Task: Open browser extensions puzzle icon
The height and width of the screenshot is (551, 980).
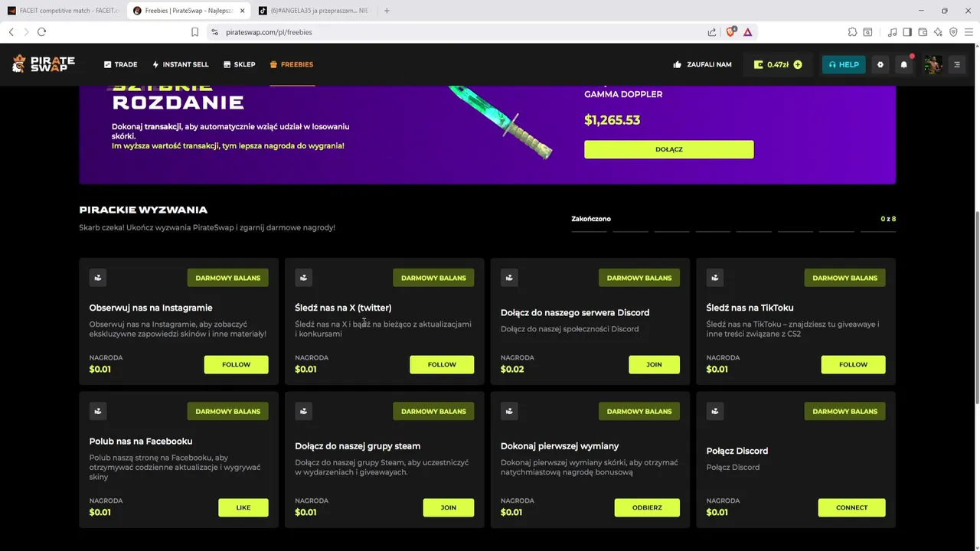Action: click(852, 32)
